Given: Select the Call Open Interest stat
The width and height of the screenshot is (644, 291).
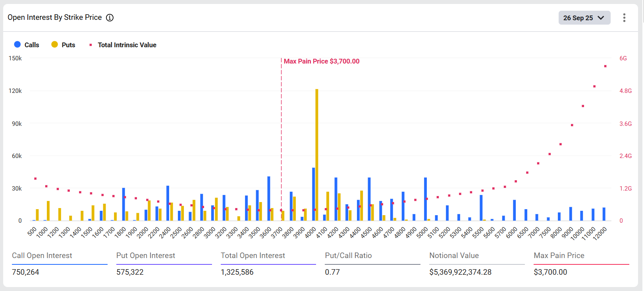Looking at the screenshot, I should (x=60, y=264).
